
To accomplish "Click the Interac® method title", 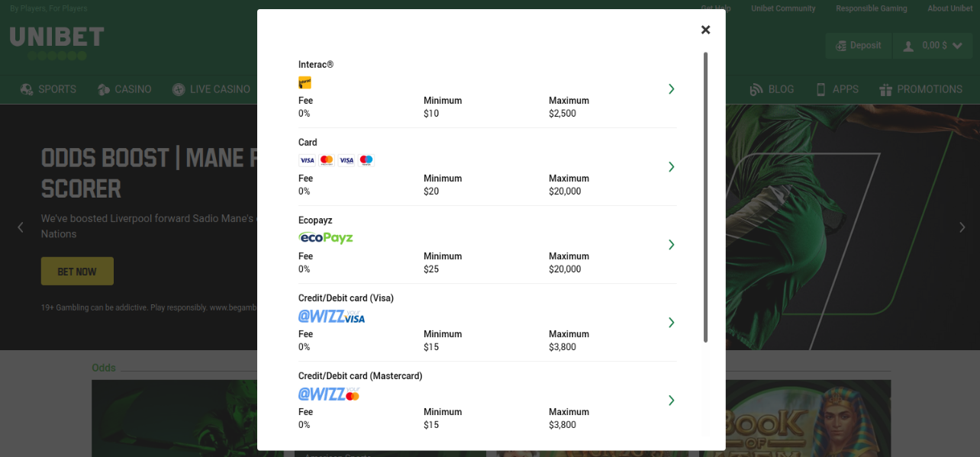I will 316,65.
